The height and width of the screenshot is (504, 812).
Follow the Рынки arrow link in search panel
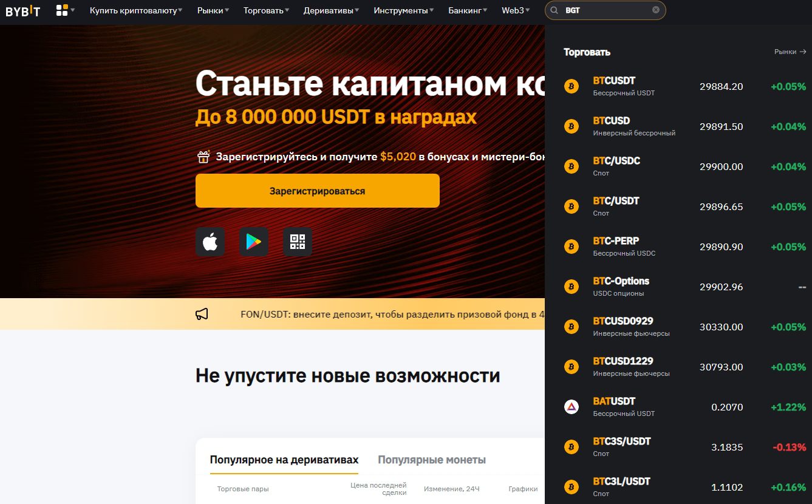pos(790,52)
